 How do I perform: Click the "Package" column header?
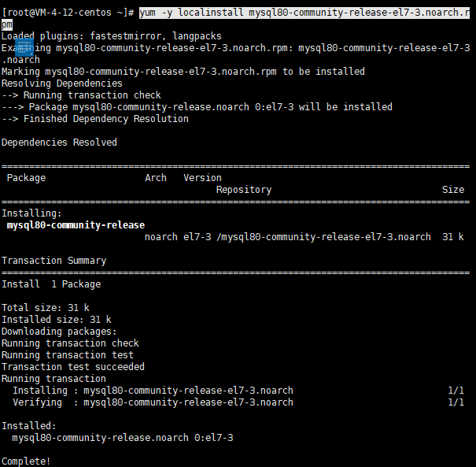[x=27, y=178]
